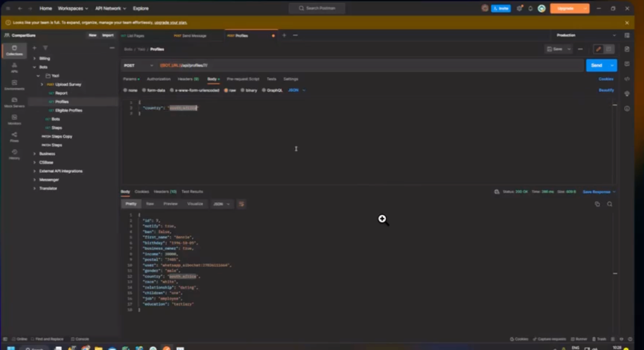Click the 'upgrade your plan' banner link

click(171, 23)
